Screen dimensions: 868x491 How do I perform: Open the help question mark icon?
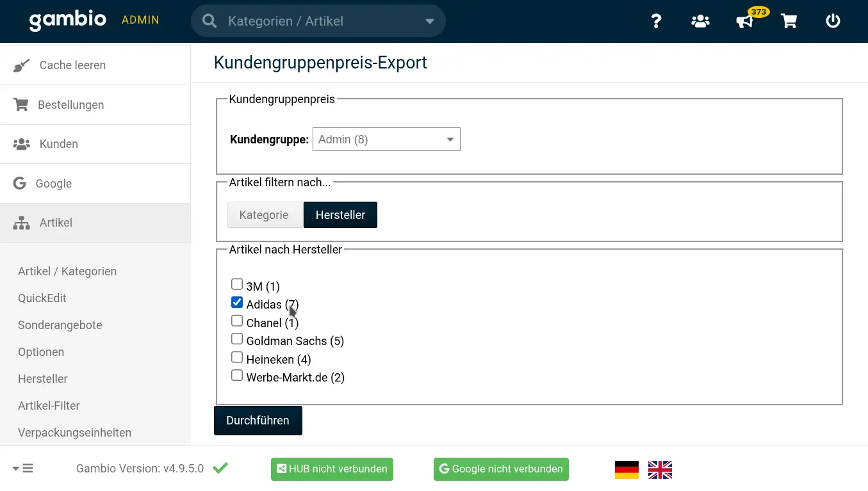[656, 21]
